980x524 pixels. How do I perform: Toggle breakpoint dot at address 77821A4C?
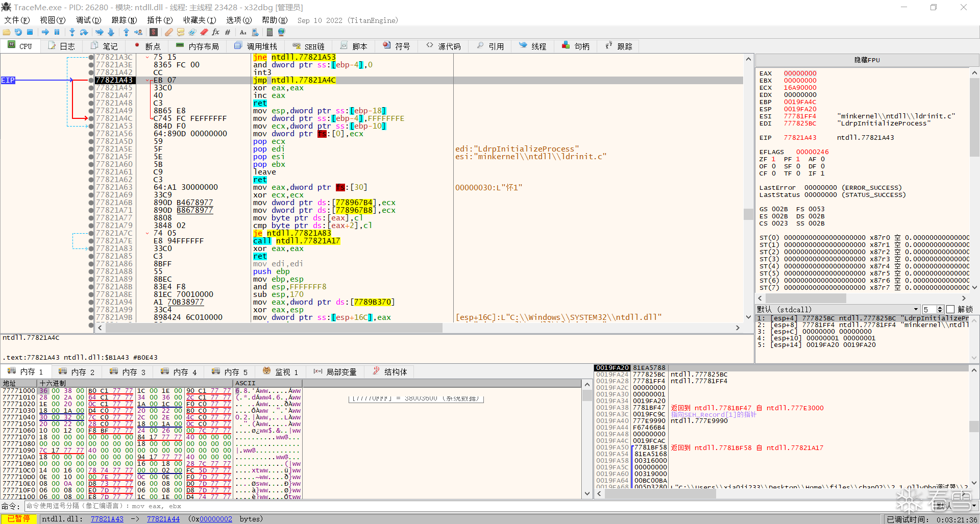[91, 118]
